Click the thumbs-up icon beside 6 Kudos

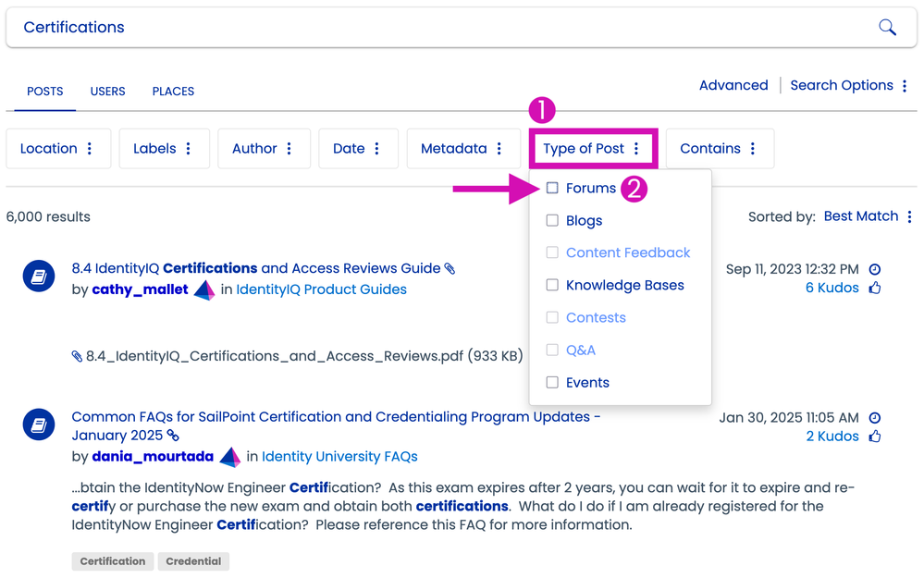point(875,289)
